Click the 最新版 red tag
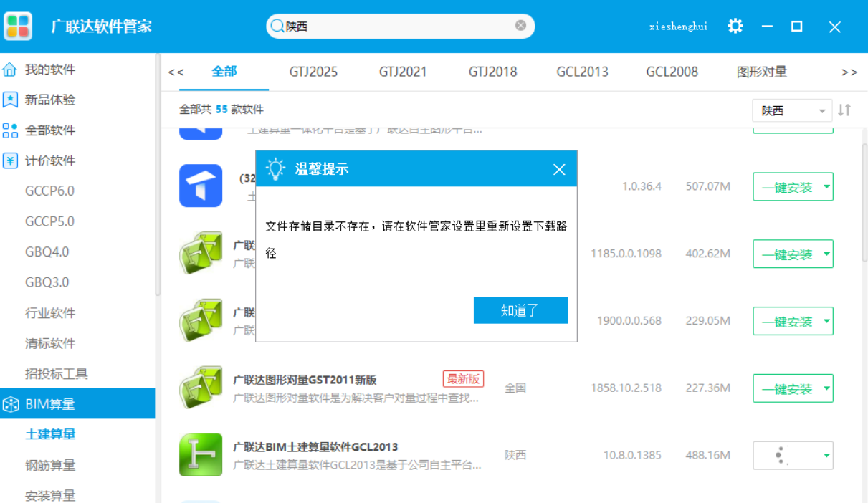Image resolution: width=868 pixels, height=503 pixels. (x=463, y=378)
